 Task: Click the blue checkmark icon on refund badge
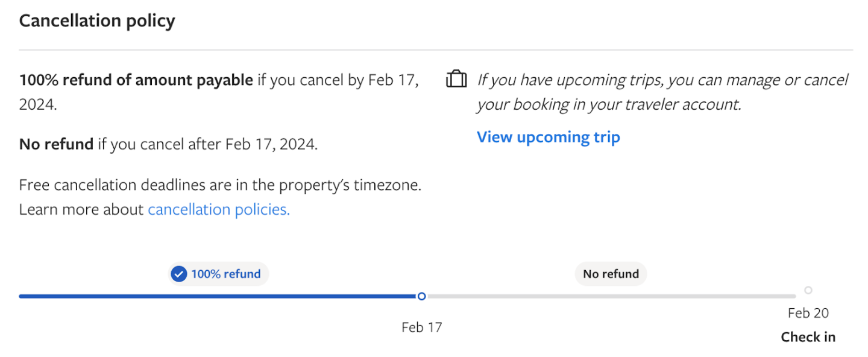click(178, 274)
